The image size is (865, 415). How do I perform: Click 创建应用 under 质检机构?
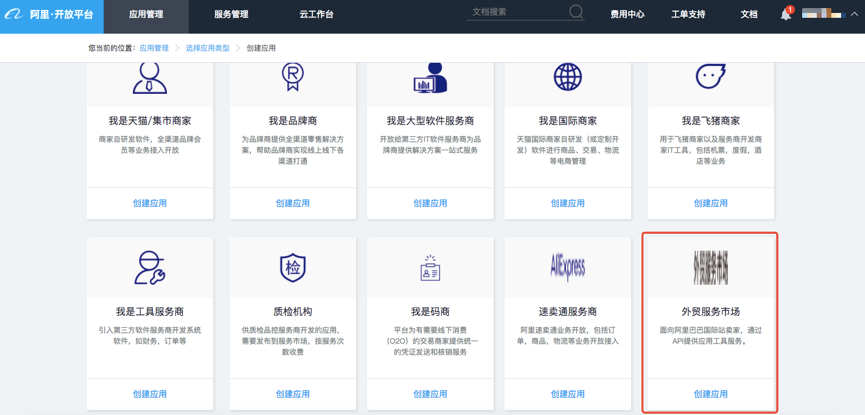click(x=292, y=394)
